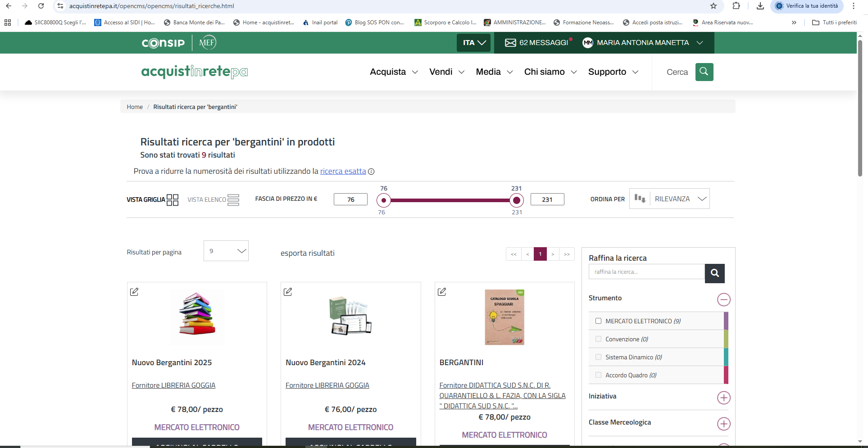
Task: Click the green search magnifier button
Action: click(x=704, y=72)
